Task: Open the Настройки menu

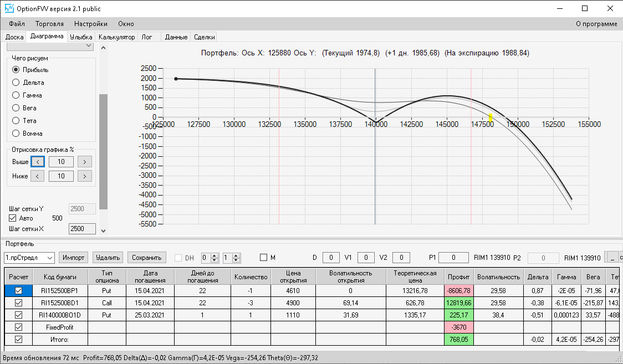Action: pos(90,24)
